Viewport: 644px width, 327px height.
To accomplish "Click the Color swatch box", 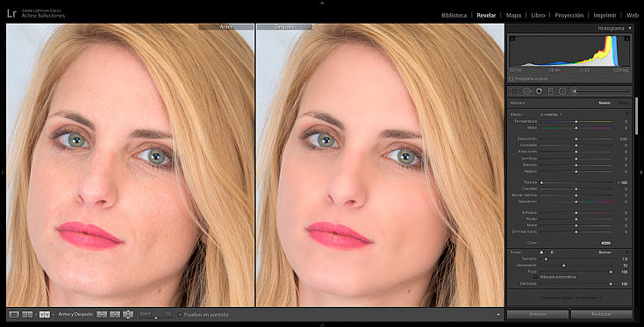I will [605, 243].
